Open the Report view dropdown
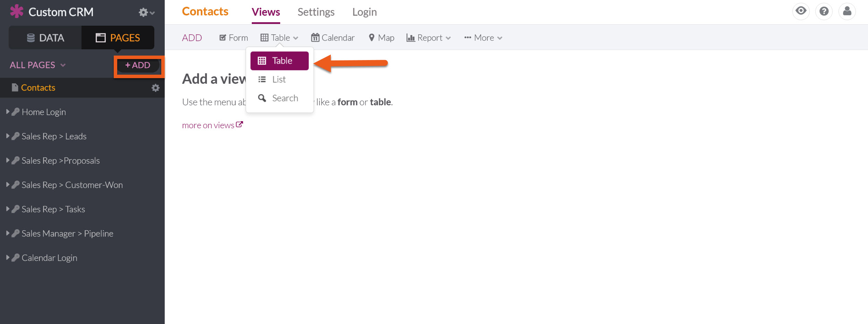This screenshot has height=324, width=868. coord(429,38)
